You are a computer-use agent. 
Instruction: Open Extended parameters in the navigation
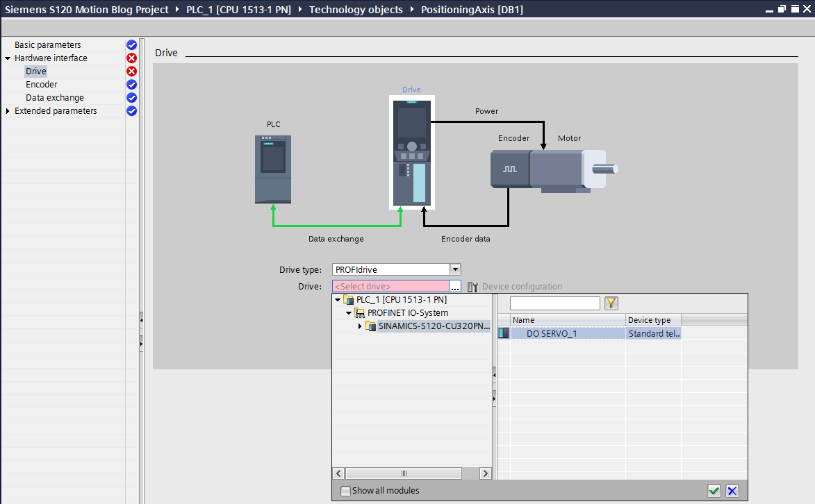point(56,110)
